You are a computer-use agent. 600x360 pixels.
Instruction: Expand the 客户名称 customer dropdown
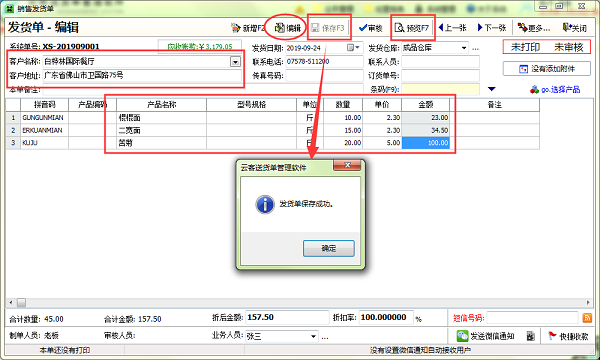[235, 62]
